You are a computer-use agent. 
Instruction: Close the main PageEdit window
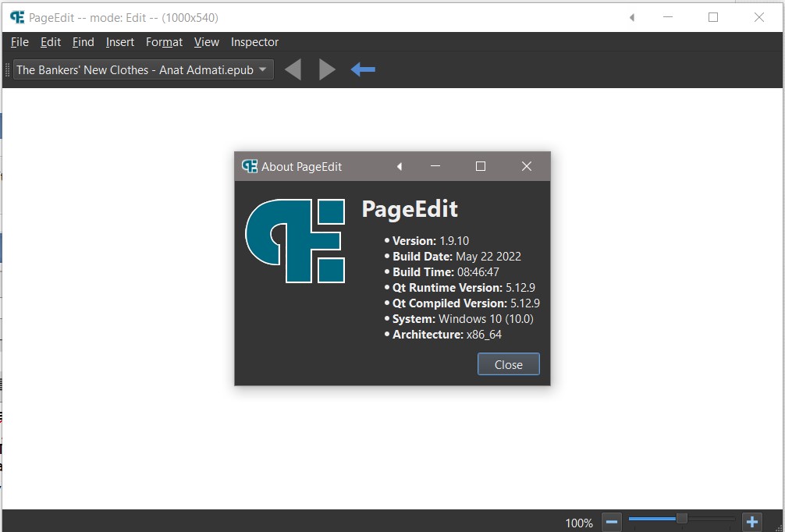(x=759, y=17)
